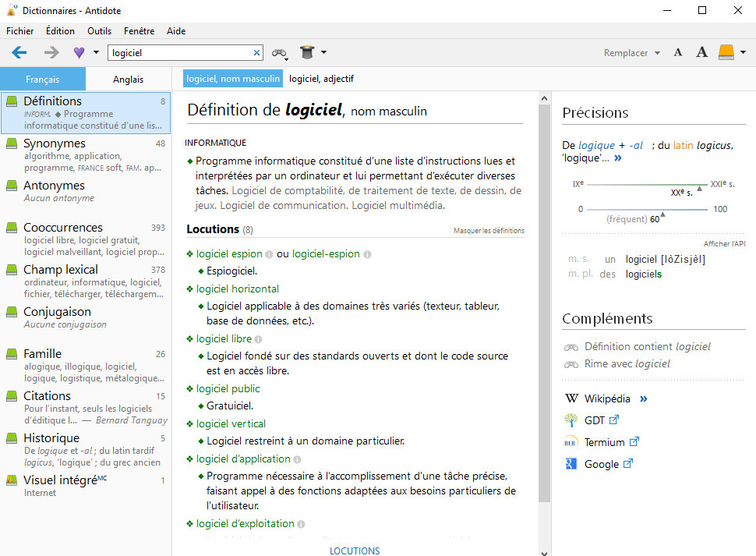This screenshot has height=556, width=756.
Task: Open the highlight color dropdown arrow
Action: click(x=743, y=52)
